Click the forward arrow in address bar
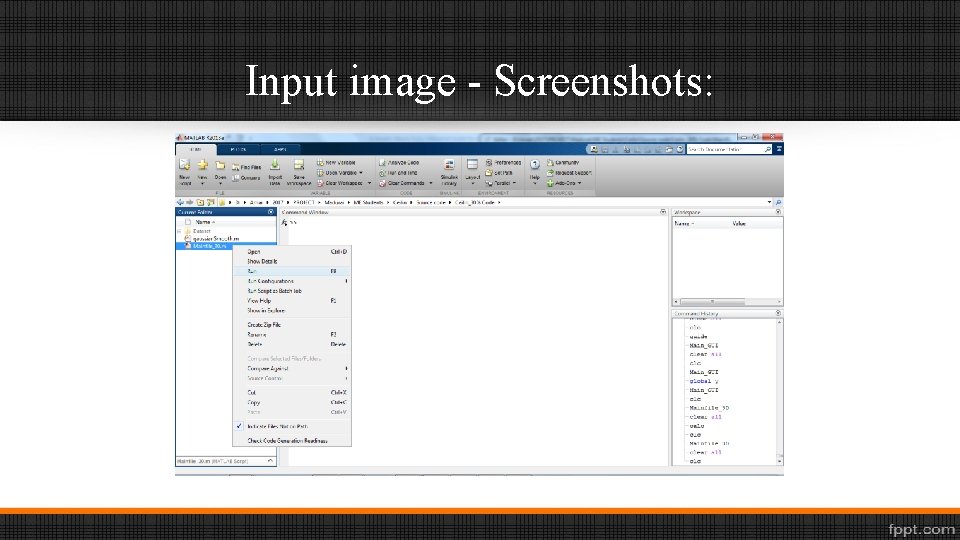Image resolution: width=960 pixels, height=540 pixels. pos(189,202)
